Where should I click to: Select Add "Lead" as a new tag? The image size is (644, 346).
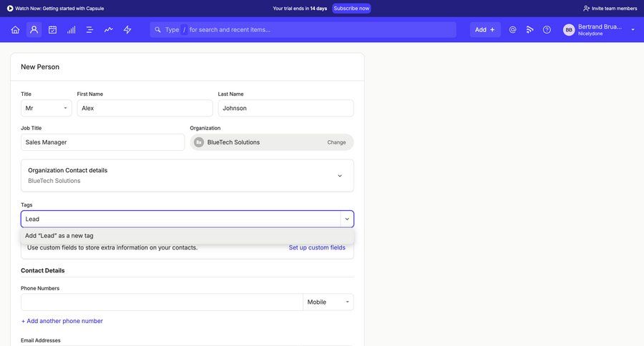tap(59, 235)
